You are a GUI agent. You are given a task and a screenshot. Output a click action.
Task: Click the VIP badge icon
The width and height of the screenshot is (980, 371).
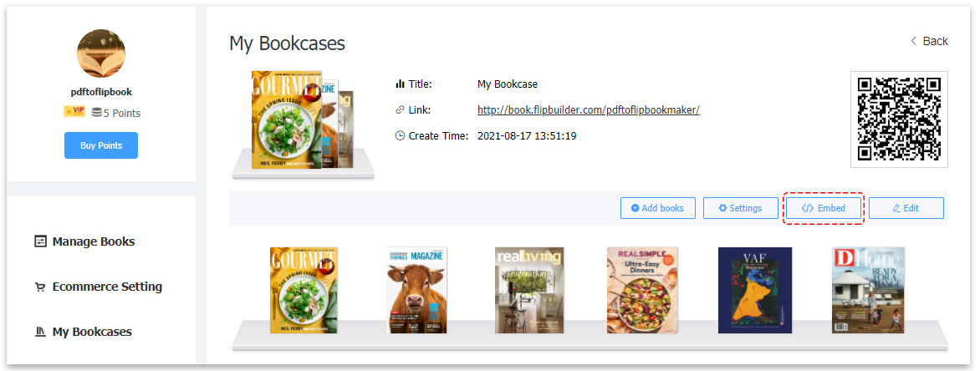74,112
